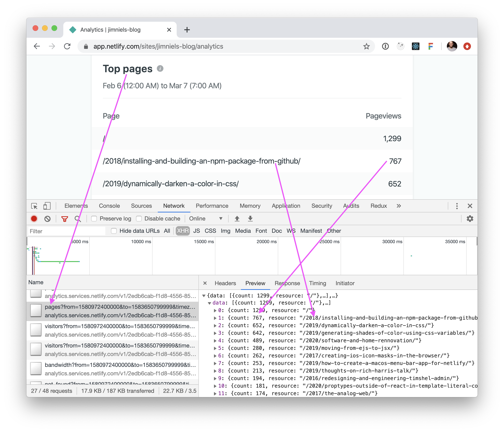This screenshot has width=504, height=432.
Task: Clear the network log with the clear icon
Action: 47,219
